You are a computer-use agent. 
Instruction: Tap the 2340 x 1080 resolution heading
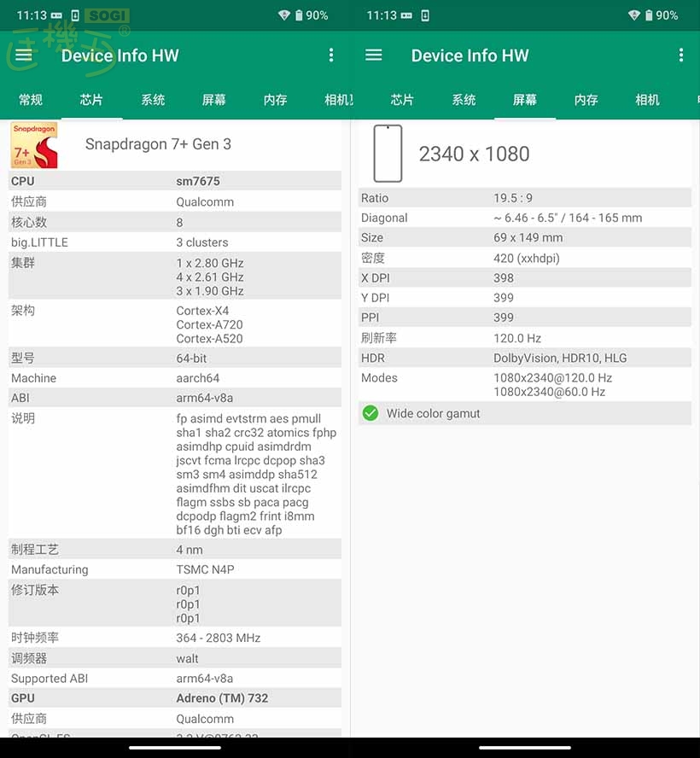pyautogui.click(x=475, y=154)
